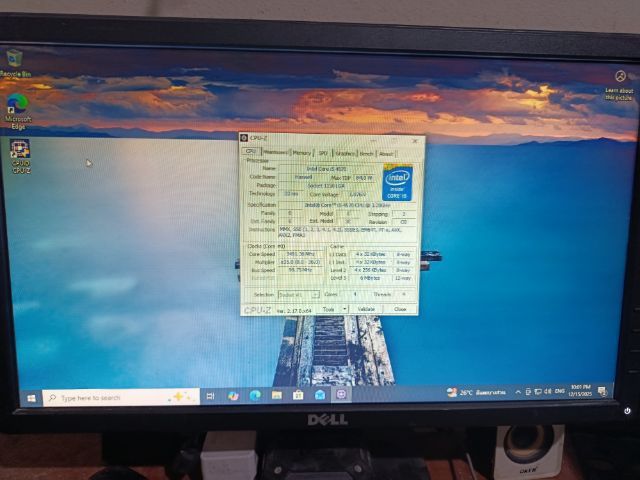Open the Mail app on taskbar
The height and width of the screenshot is (480, 640).
pyautogui.click(x=320, y=395)
